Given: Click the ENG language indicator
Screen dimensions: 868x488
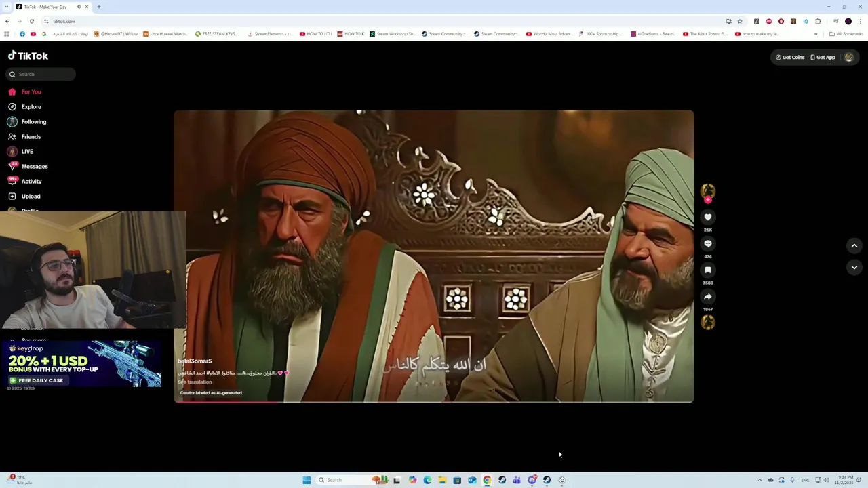Looking at the screenshot, I should coord(805,480).
